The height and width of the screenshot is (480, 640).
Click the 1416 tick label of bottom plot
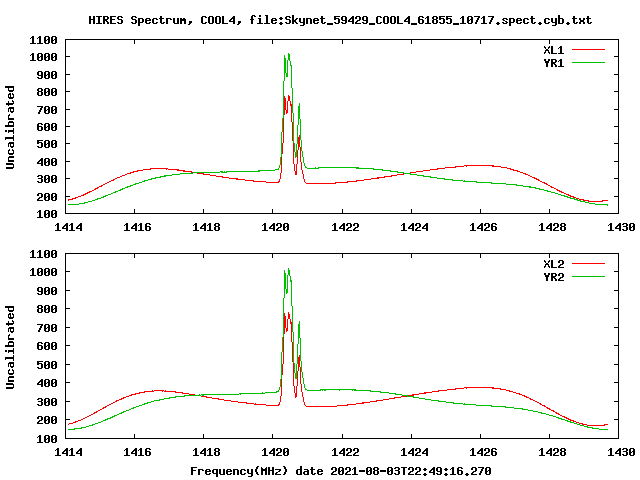(x=137, y=452)
